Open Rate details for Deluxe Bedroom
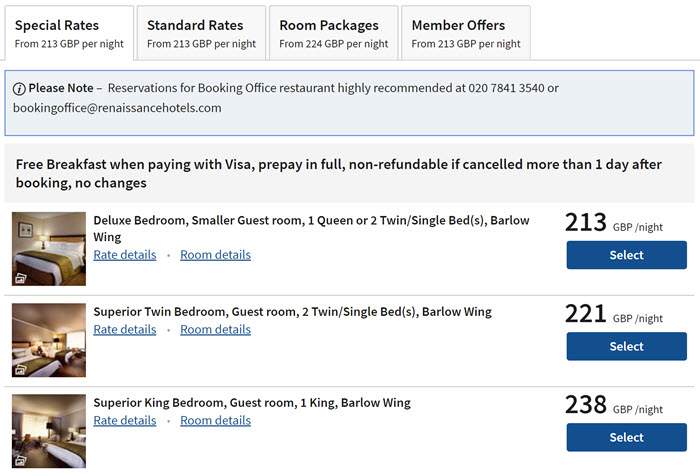The height and width of the screenshot is (476, 700). (125, 255)
